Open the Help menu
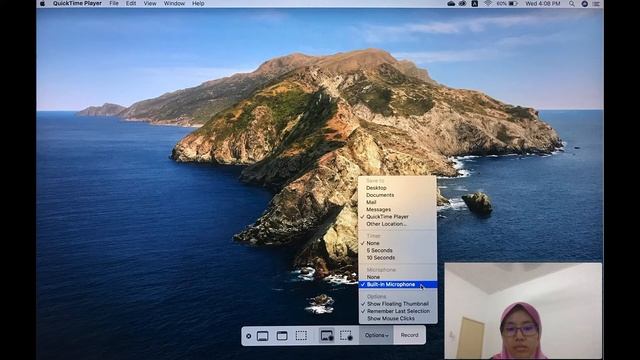 coord(198,3)
